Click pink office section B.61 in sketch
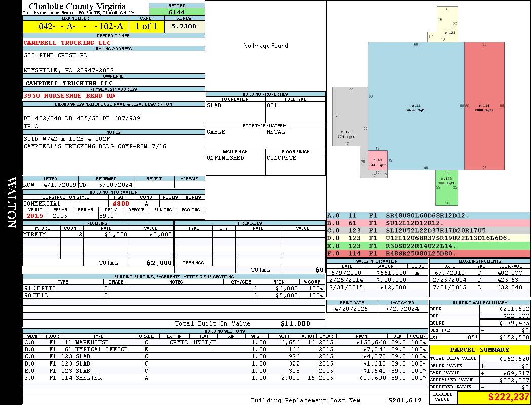 (x=377, y=160)
